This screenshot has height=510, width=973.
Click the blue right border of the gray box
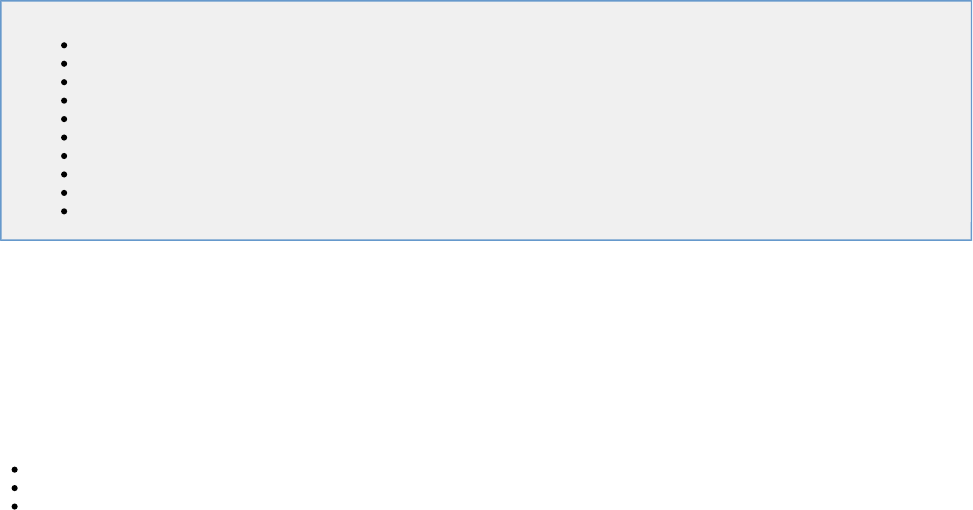click(971, 120)
